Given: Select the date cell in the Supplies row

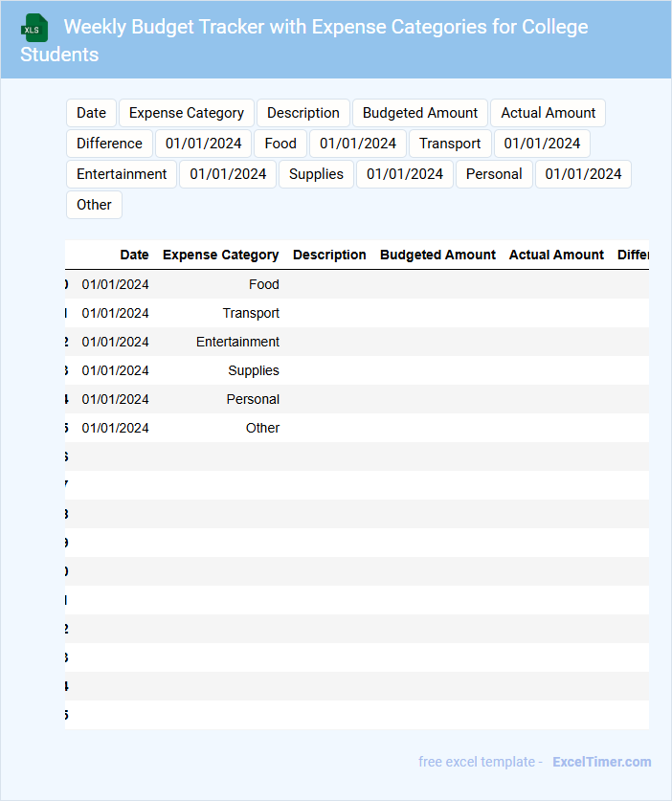Looking at the screenshot, I should click(115, 370).
